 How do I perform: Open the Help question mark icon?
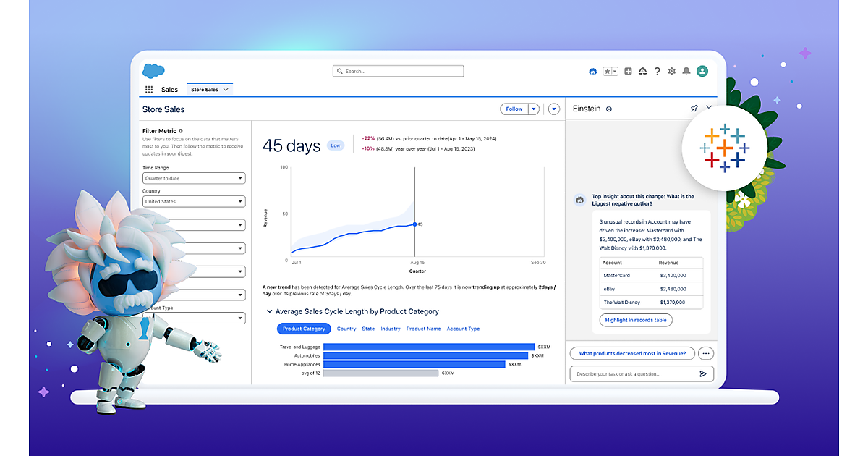coord(657,72)
